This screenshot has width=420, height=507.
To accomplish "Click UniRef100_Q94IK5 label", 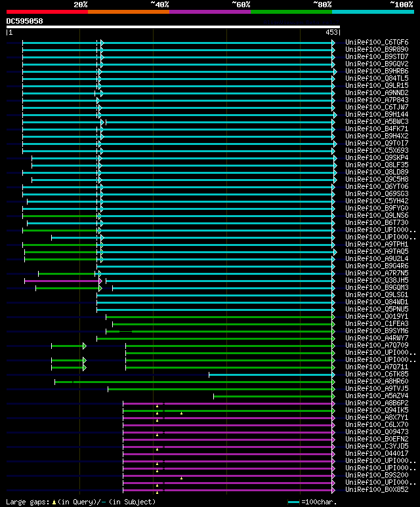I will (377, 410).
